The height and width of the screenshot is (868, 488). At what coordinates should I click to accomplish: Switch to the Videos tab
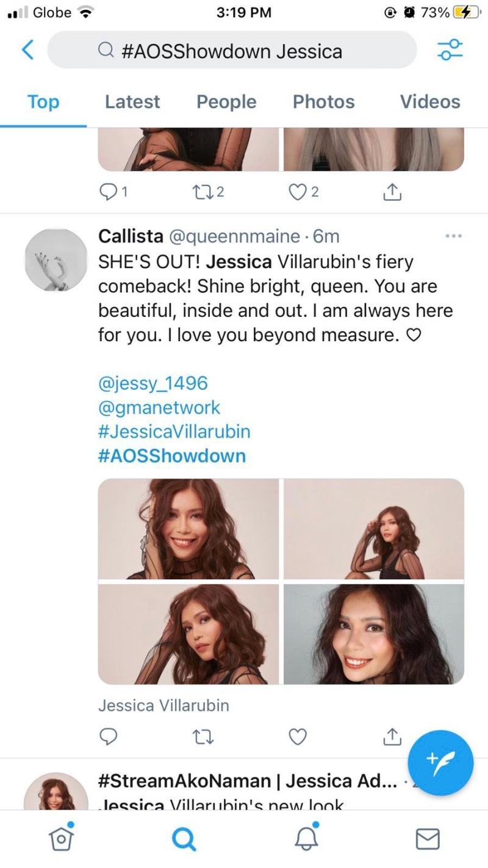429,102
